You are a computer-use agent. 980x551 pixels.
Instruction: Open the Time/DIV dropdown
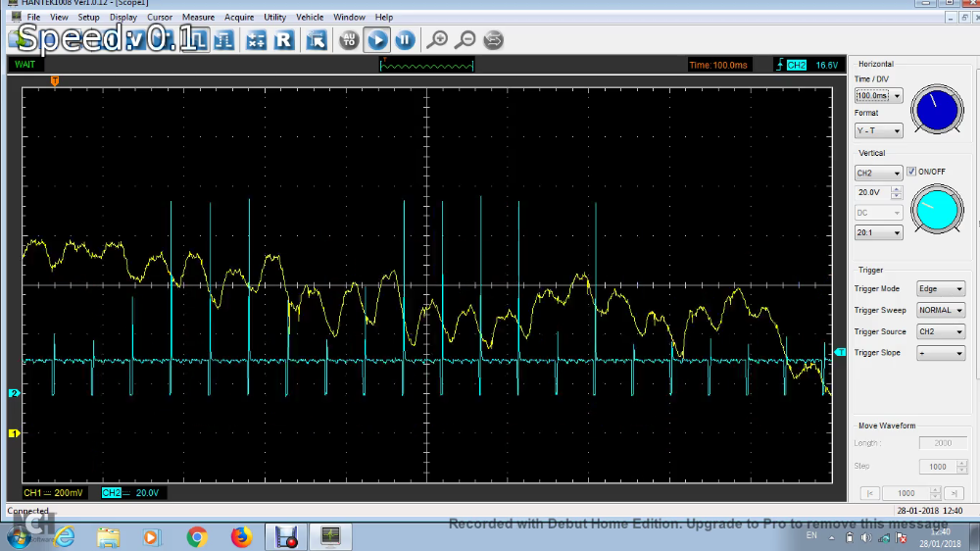[x=878, y=96]
